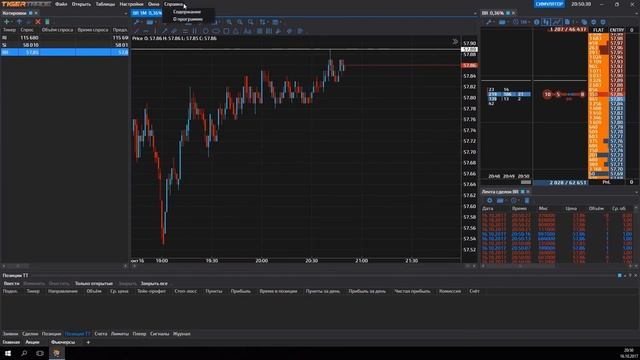
Task: Open trades tape settings via the gear icon
Action: [x=489, y=200]
